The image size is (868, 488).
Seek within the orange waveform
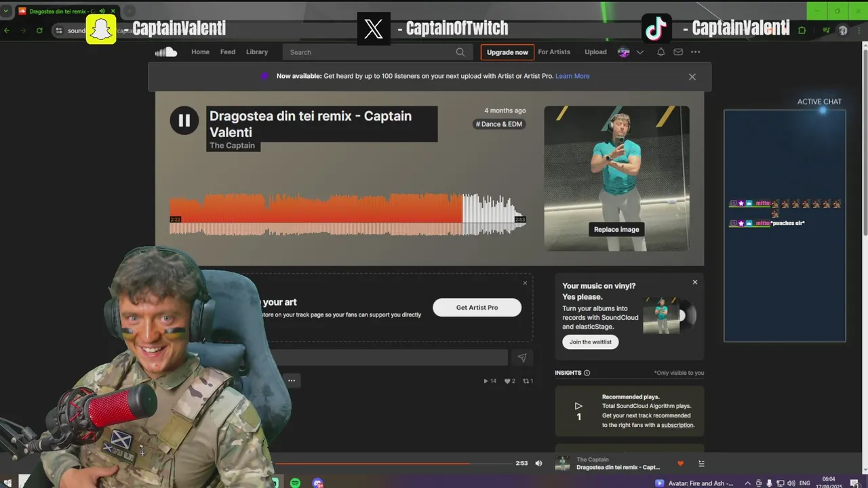(x=315, y=209)
